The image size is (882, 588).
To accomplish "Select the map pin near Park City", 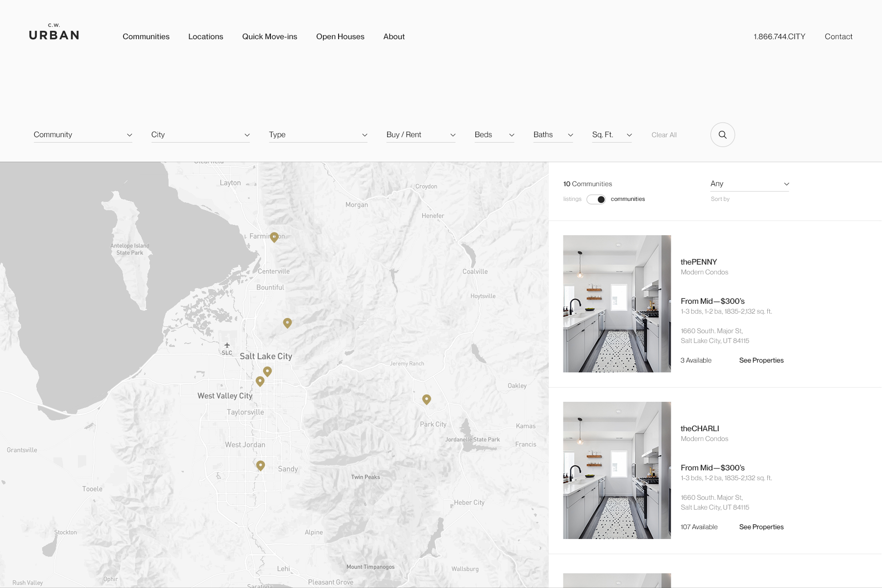I will [x=427, y=400].
